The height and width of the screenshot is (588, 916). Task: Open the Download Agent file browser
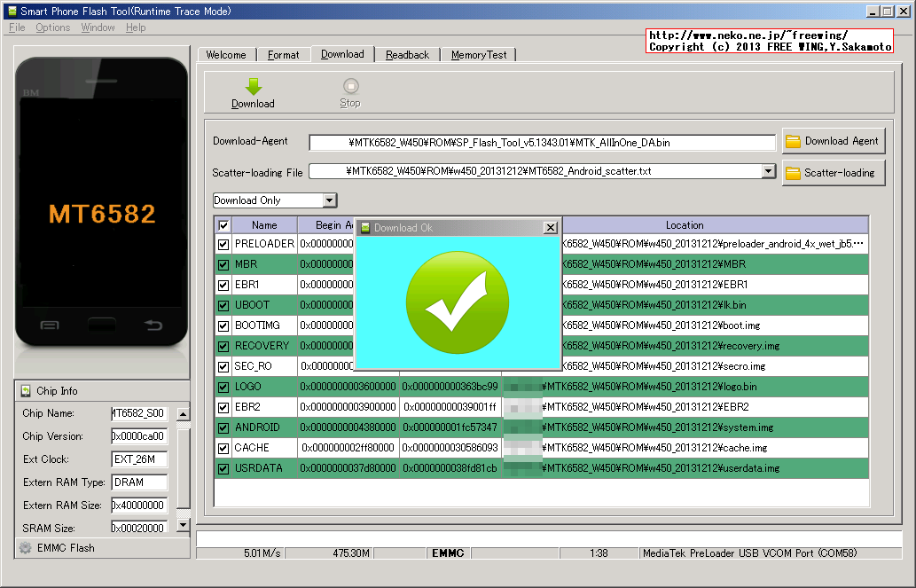[833, 140]
